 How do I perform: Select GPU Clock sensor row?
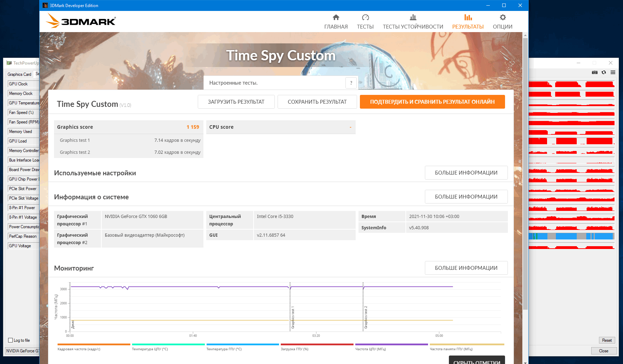[x=23, y=84]
